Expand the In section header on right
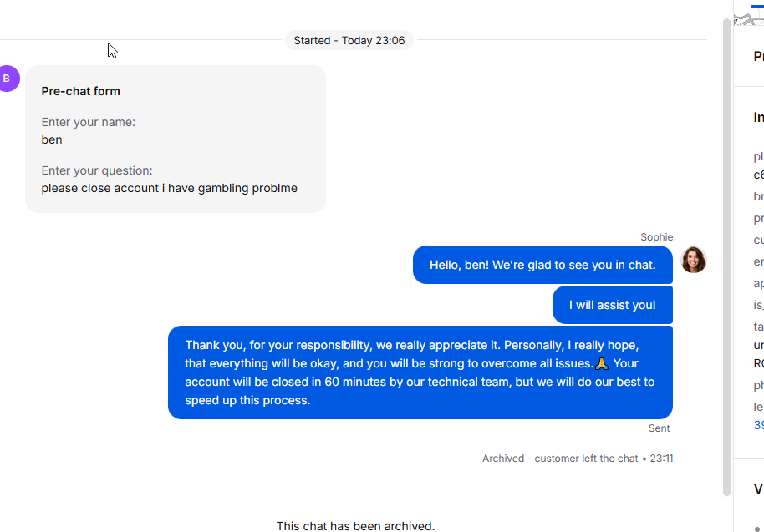Screen dimensions: 764x532 point(759,117)
